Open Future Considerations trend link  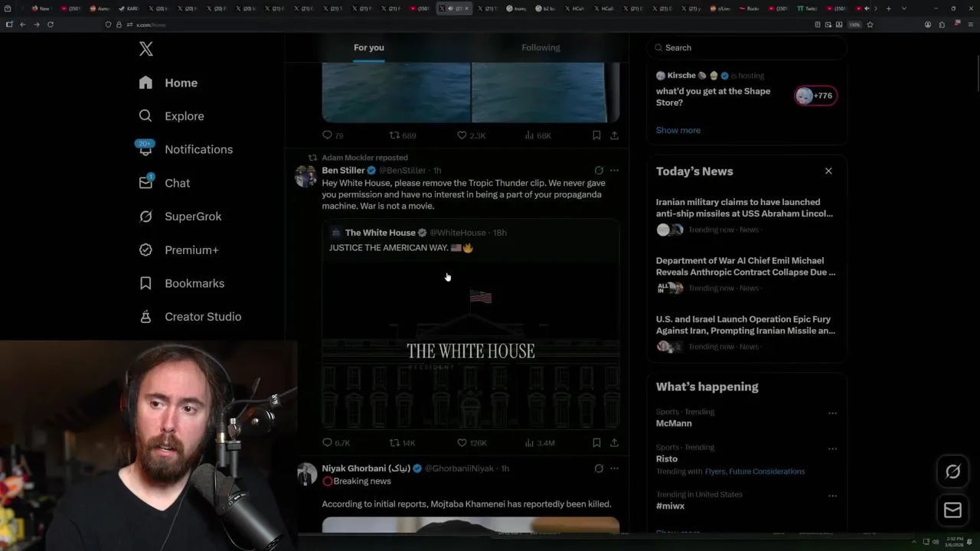tap(766, 471)
